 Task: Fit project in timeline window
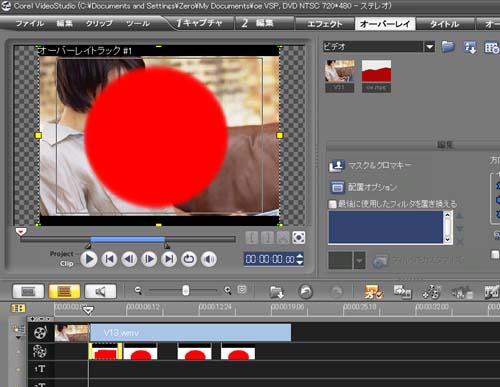(242, 290)
